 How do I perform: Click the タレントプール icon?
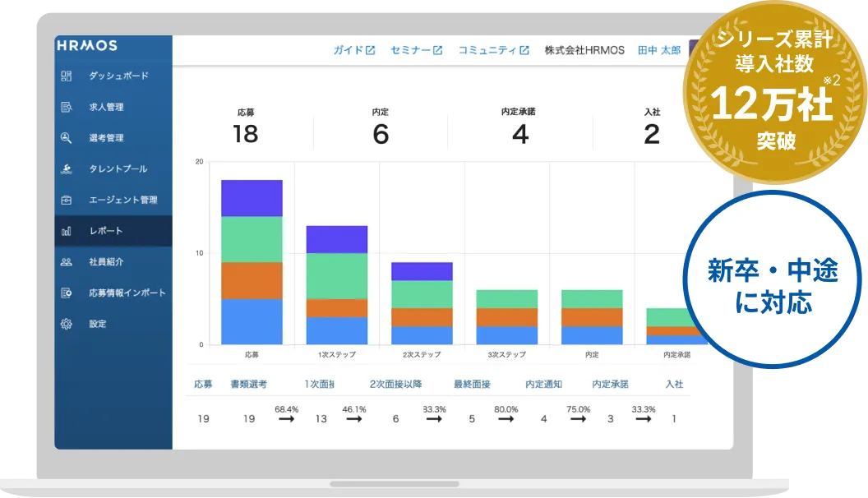click(66, 168)
